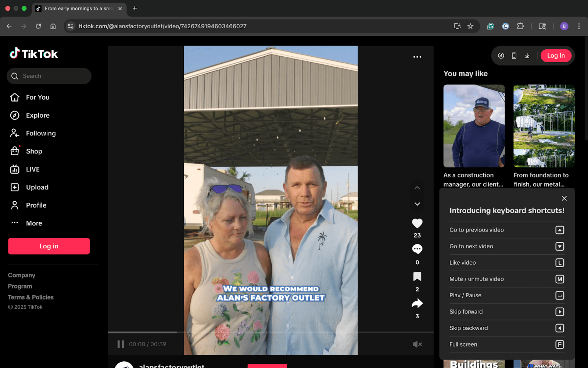Image resolution: width=588 pixels, height=368 pixels.
Task: Go to previous video with up chevron
Action: (x=417, y=188)
